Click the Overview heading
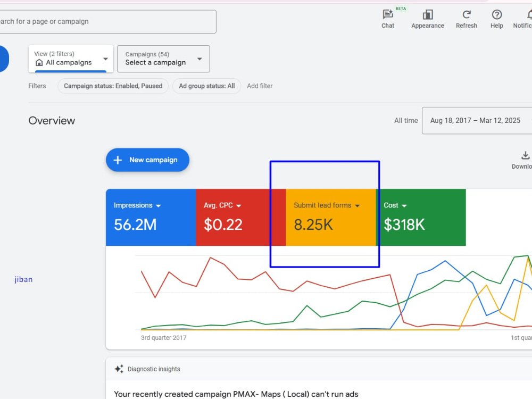The width and height of the screenshot is (532, 399). [52, 120]
